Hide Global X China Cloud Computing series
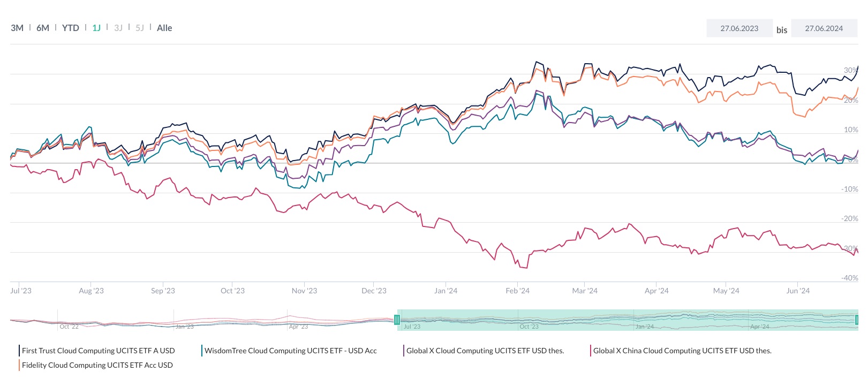Screen dimensions: 868x387 (x=682, y=351)
